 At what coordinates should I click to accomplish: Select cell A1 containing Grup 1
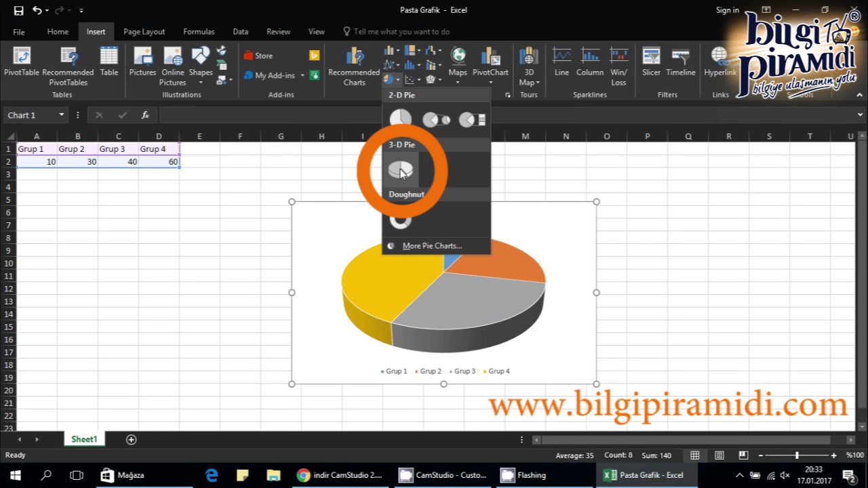pyautogui.click(x=37, y=149)
